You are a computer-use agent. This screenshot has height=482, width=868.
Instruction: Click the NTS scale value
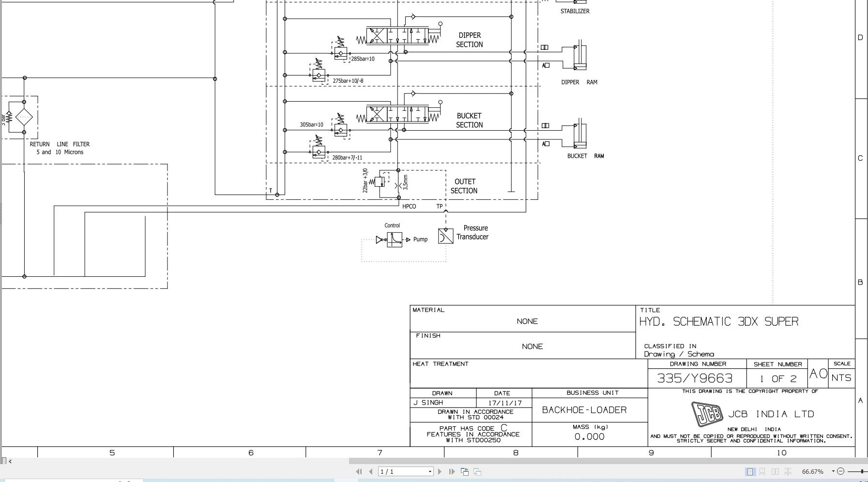(x=841, y=378)
